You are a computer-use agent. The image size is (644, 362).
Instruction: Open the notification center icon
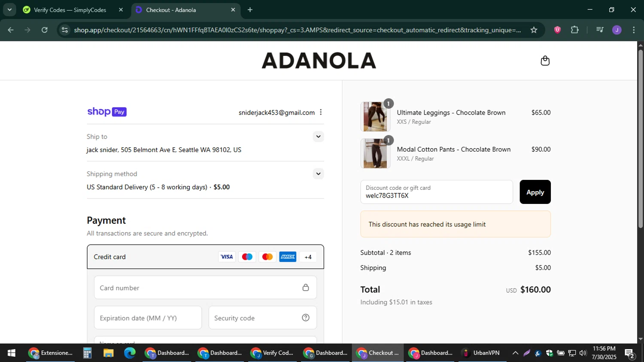coord(630,353)
